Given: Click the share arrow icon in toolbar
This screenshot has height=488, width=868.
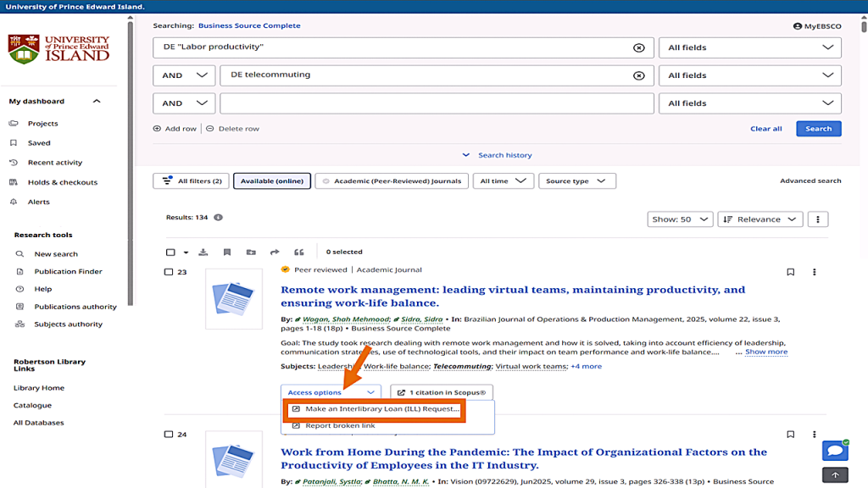Looking at the screenshot, I should pyautogui.click(x=275, y=252).
